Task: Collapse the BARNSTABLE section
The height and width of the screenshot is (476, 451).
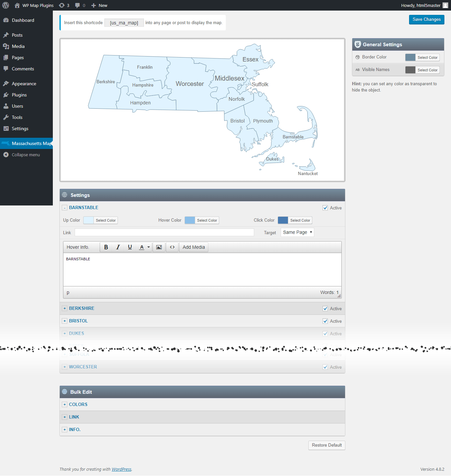Action: 65,208
